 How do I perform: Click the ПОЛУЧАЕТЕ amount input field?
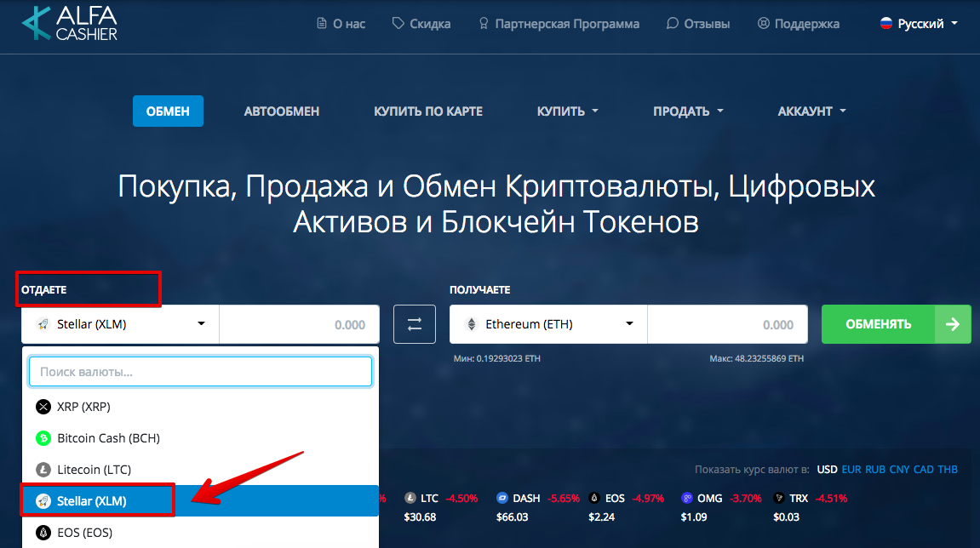(x=727, y=324)
